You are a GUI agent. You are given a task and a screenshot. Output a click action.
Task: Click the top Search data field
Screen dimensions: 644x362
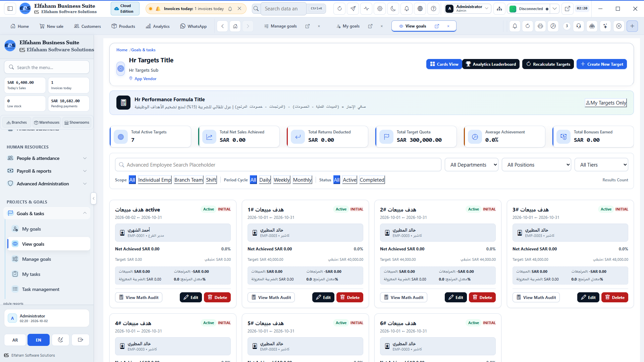(283, 9)
